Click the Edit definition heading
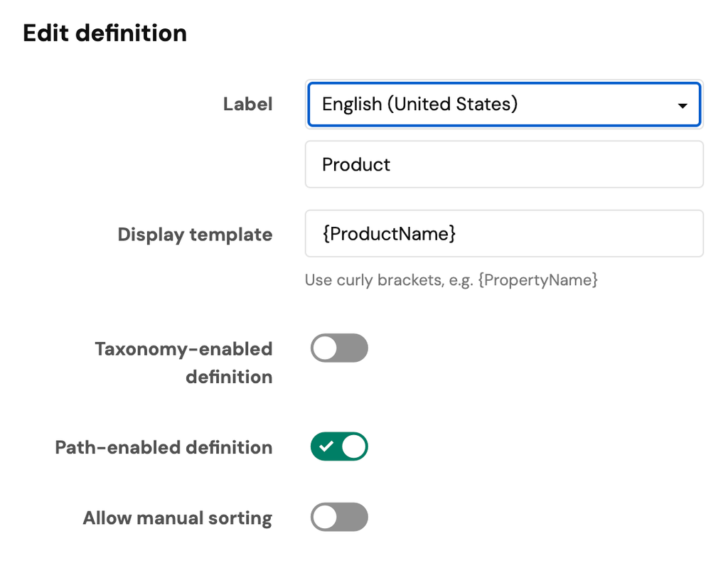 pyautogui.click(x=105, y=33)
